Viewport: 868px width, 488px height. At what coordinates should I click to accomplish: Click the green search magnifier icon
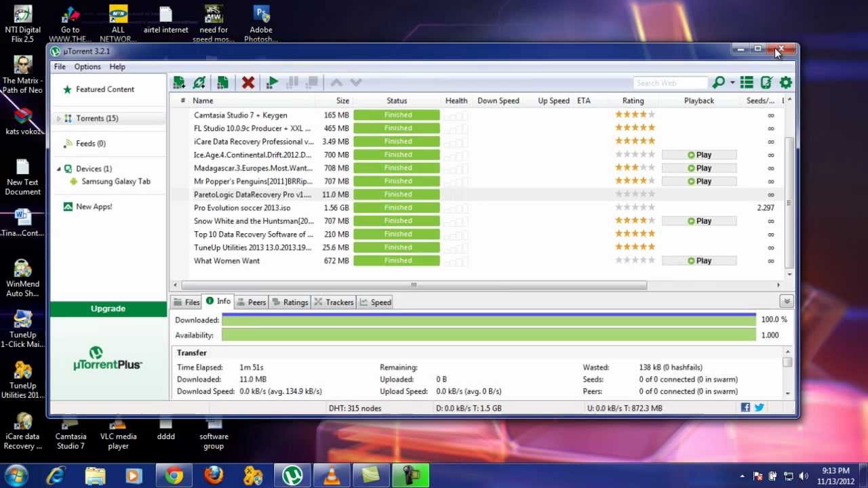[x=718, y=83]
